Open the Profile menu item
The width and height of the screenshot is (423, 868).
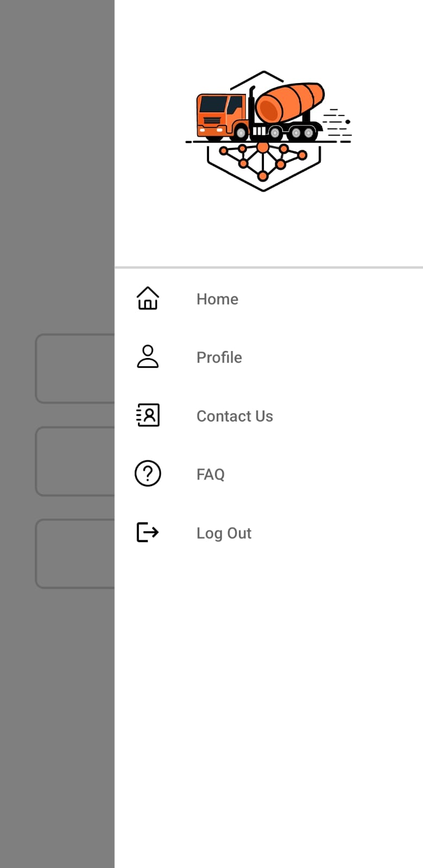tap(269, 358)
